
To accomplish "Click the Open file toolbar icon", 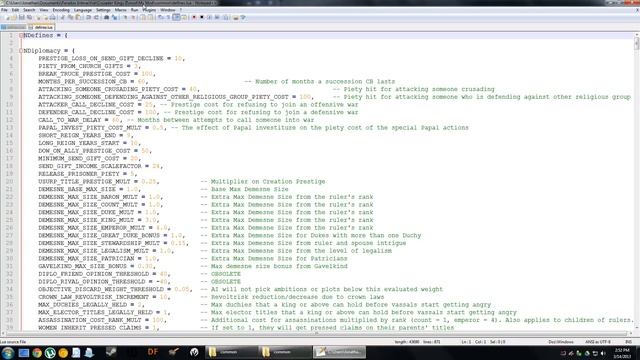I will 14,18.
